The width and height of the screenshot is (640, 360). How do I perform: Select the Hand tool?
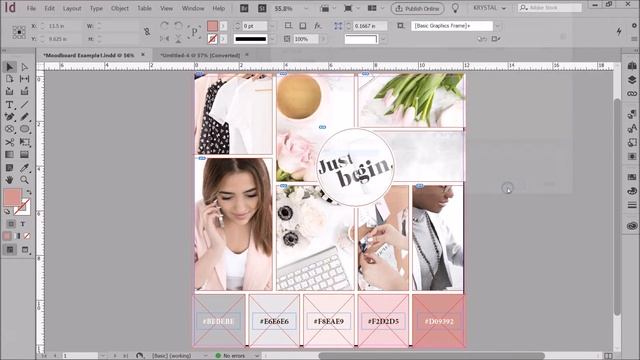coord(10,180)
